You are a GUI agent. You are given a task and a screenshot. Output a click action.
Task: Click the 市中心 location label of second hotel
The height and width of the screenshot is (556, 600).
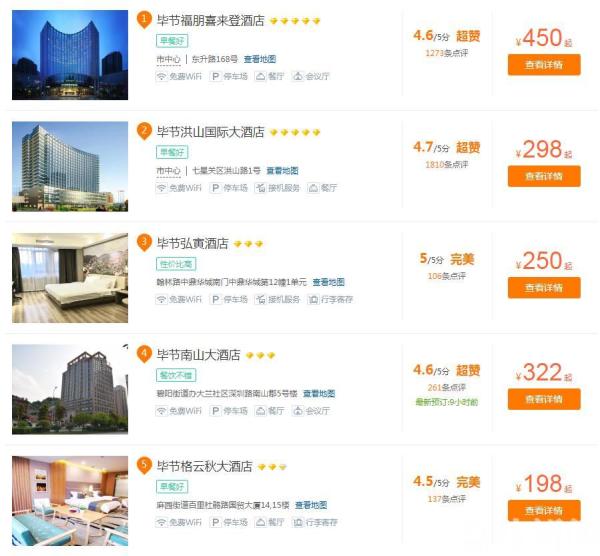coord(168,171)
